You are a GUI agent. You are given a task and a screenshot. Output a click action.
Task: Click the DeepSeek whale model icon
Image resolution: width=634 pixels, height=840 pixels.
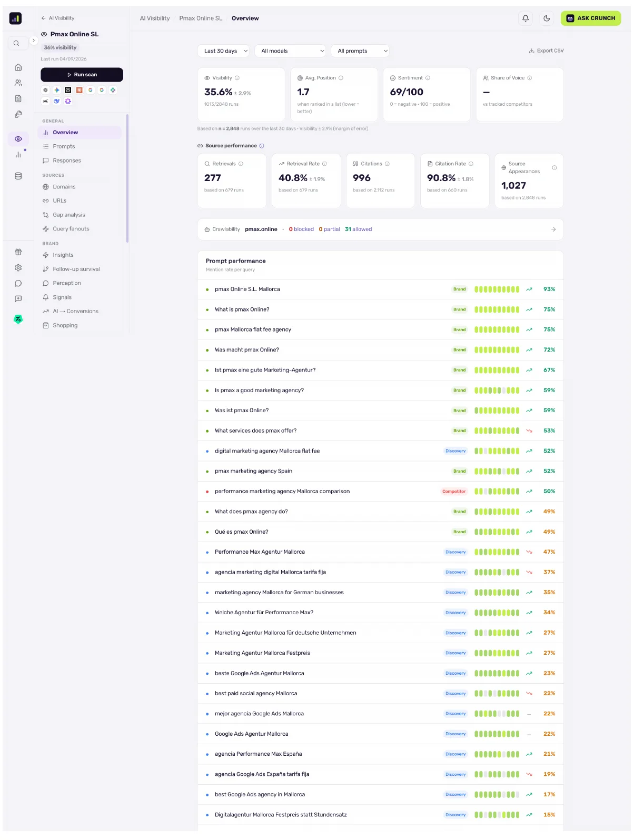(57, 101)
